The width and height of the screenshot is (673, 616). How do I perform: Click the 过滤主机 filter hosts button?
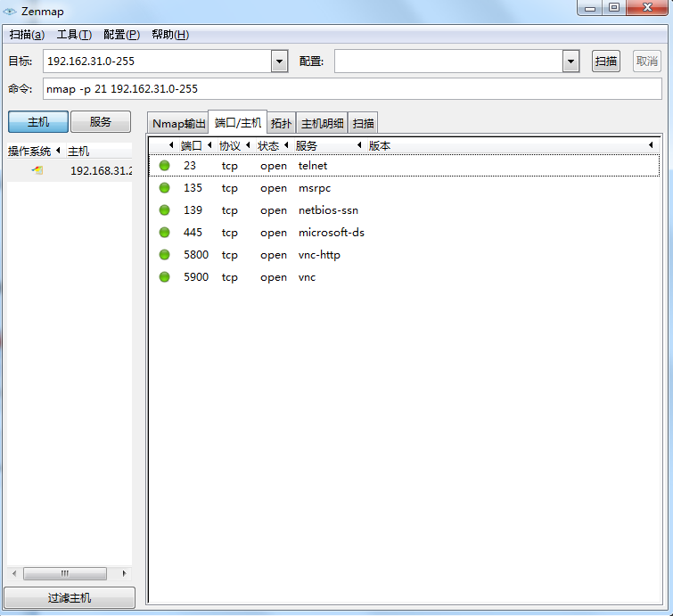70,597
